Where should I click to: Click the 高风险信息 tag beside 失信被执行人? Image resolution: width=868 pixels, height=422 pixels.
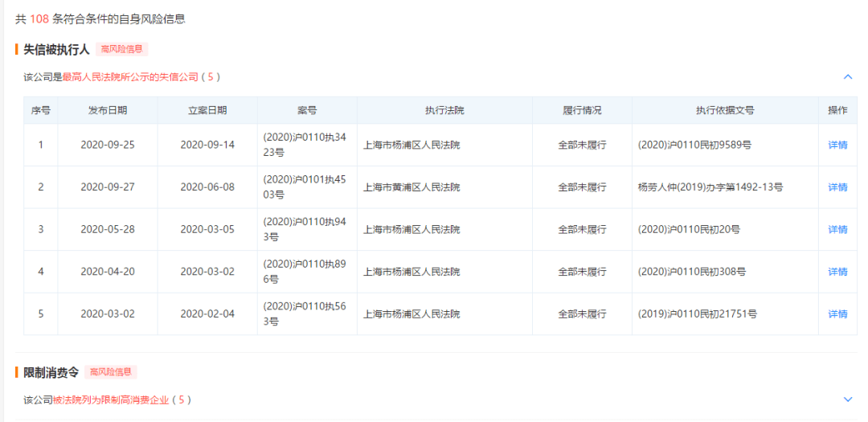pyautogui.click(x=122, y=49)
